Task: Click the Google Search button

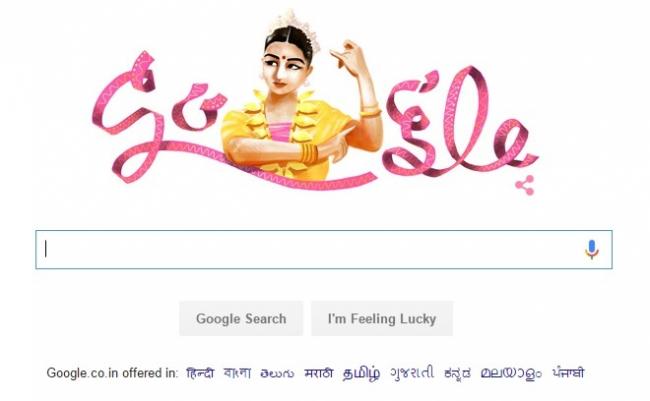Action: coord(241,318)
